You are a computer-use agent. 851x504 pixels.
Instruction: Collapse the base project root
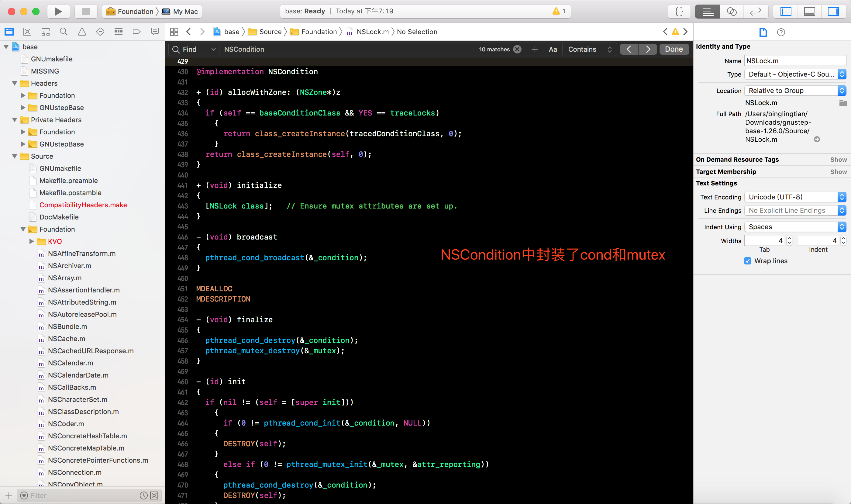(6, 47)
